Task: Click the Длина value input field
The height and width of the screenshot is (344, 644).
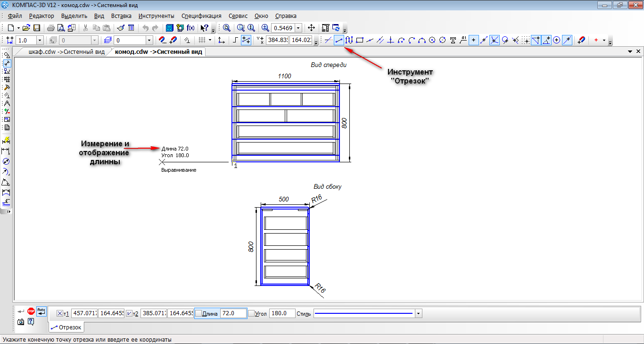Action: tap(233, 313)
